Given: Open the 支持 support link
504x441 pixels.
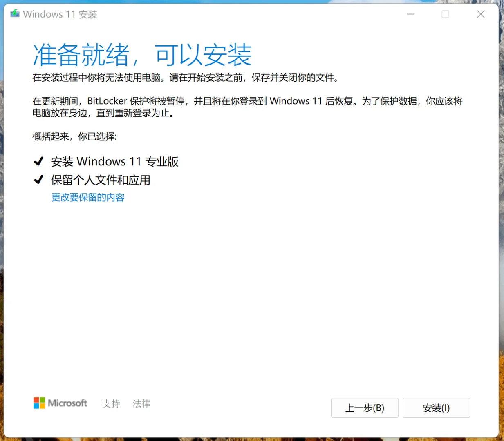Looking at the screenshot, I should [111, 403].
